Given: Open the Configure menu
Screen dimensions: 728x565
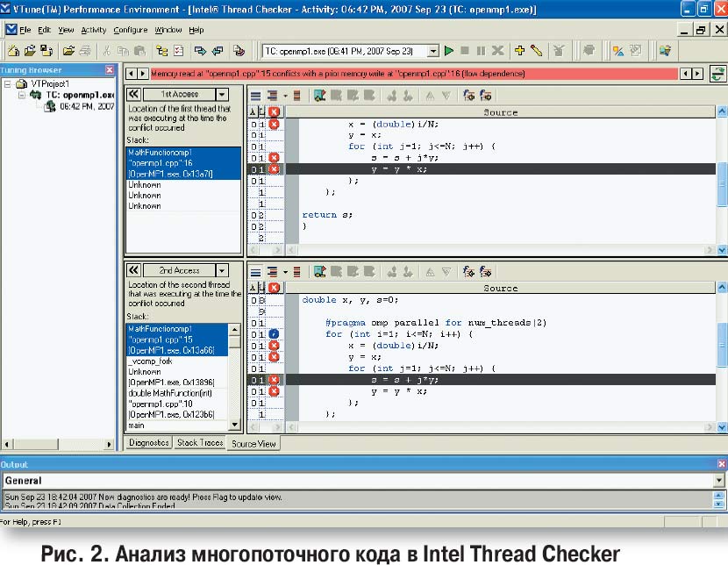Looking at the screenshot, I should point(131,30).
